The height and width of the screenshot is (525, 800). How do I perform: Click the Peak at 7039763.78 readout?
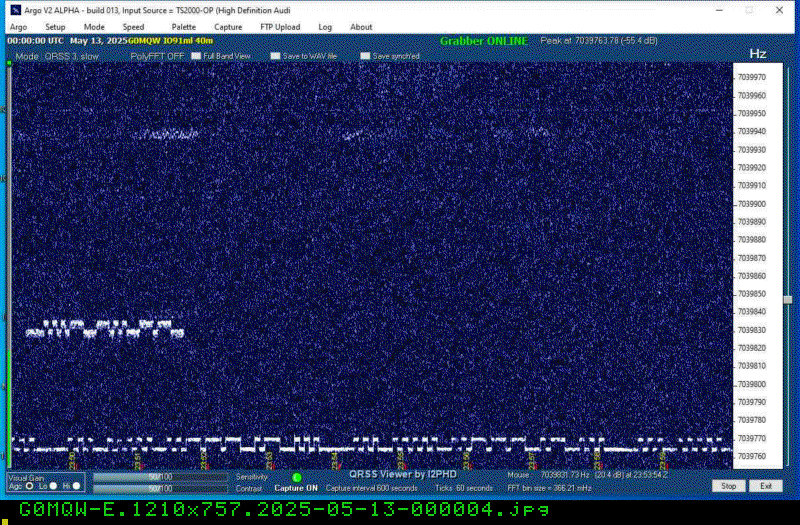click(x=598, y=41)
